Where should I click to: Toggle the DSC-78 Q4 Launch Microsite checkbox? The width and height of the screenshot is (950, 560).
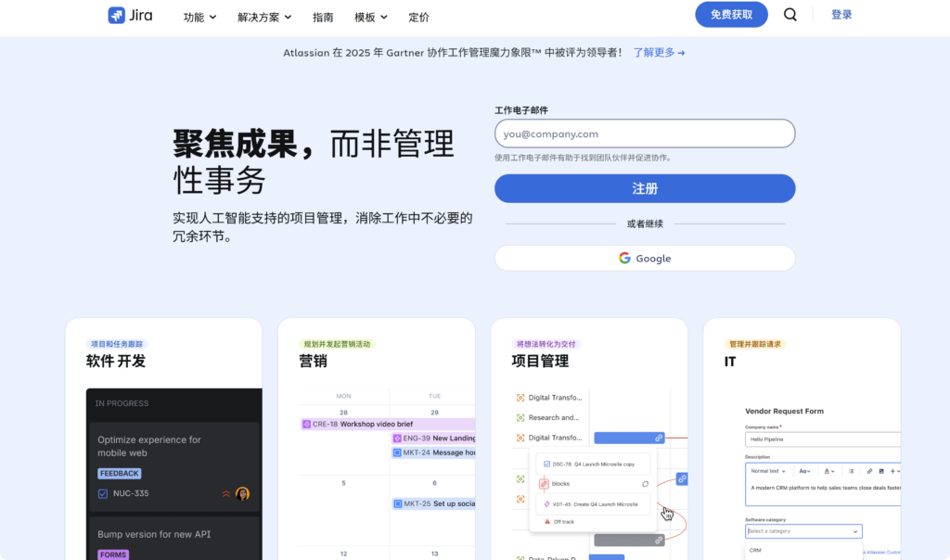[x=546, y=464]
